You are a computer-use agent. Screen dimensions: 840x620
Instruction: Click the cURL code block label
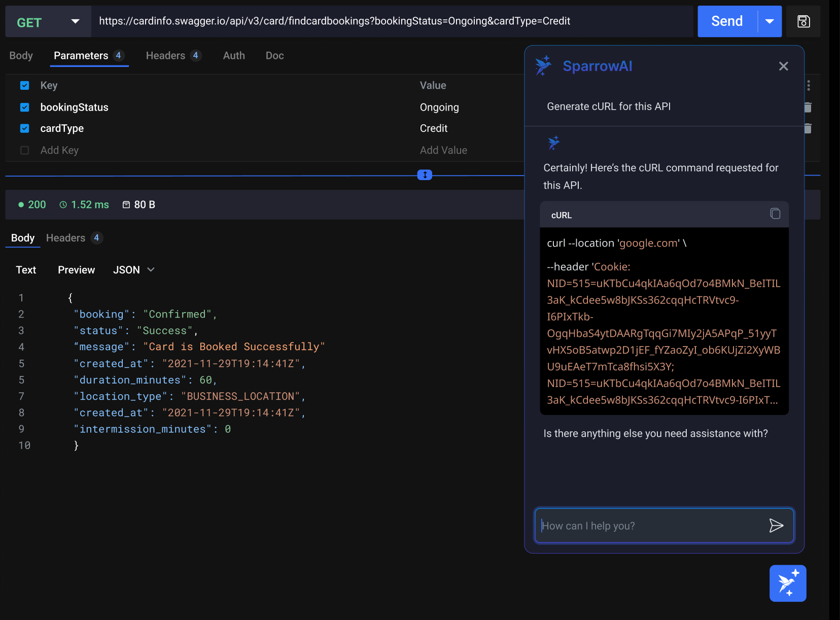tap(562, 215)
